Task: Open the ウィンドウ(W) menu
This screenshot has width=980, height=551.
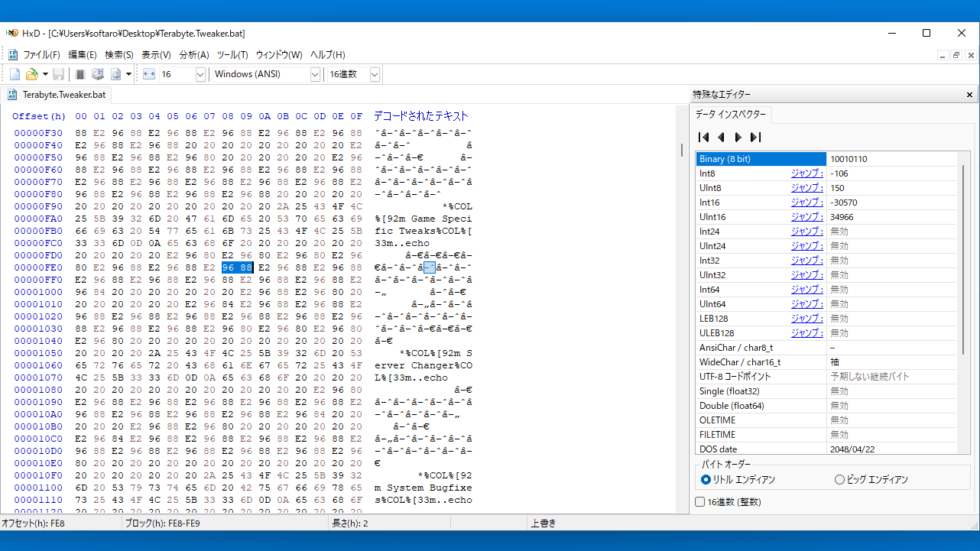Action: coord(279,55)
